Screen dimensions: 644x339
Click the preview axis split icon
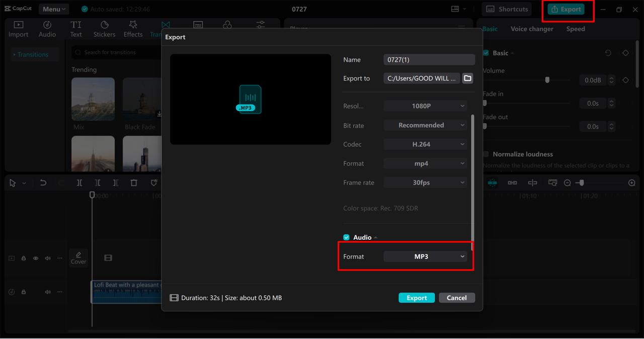[x=532, y=183]
